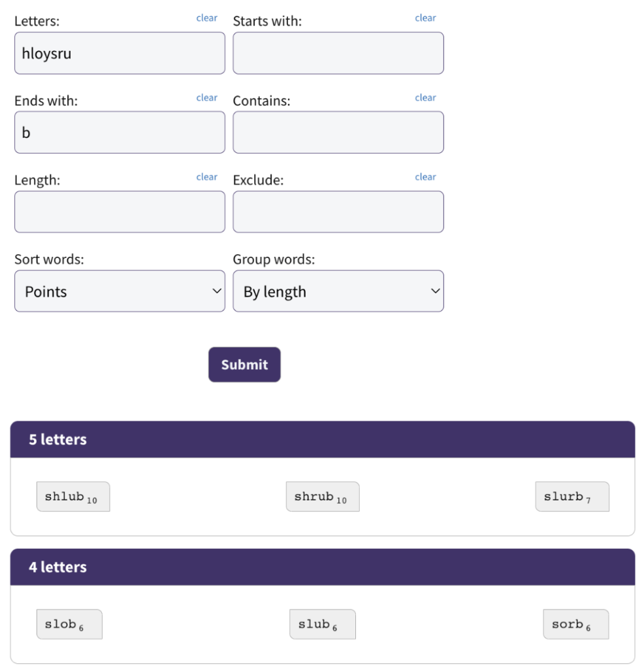This screenshot has height=669, width=644.
Task: Clear the Contains field
Action: tap(425, 98)
